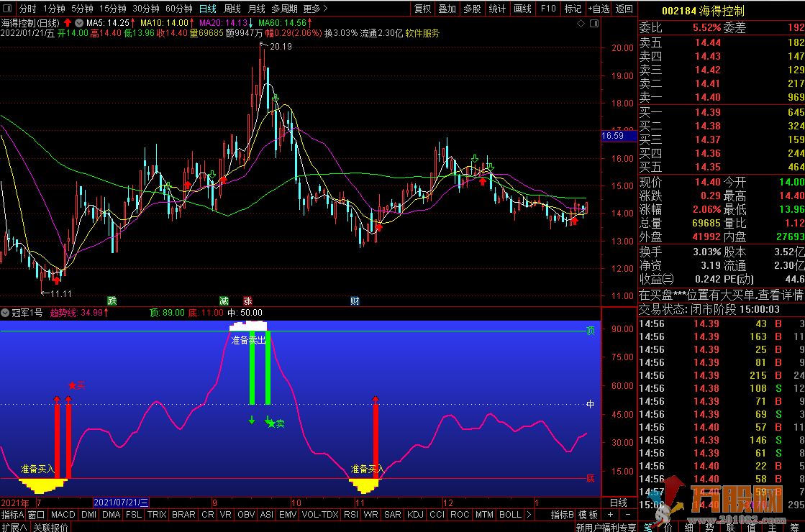Select the 30分钟 period tab
Viewport: 805px width, 532px height.
[146, 9]
